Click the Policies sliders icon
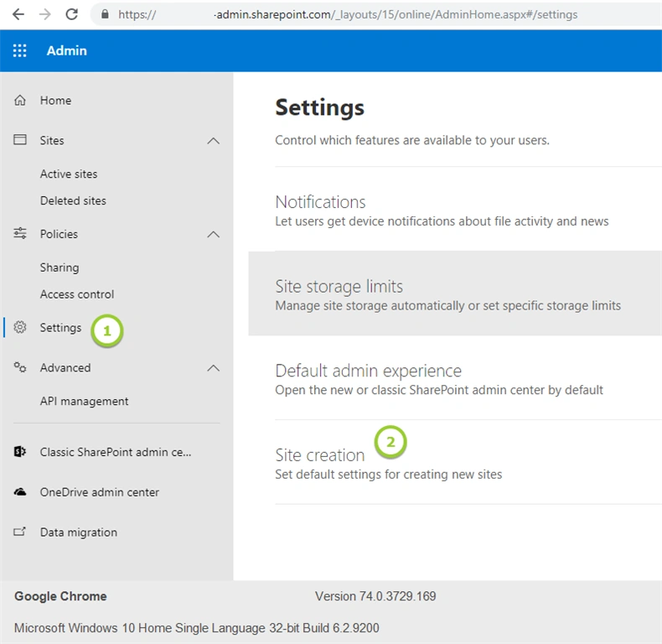This screenshot has height=644, width=662. coord(20,233)
